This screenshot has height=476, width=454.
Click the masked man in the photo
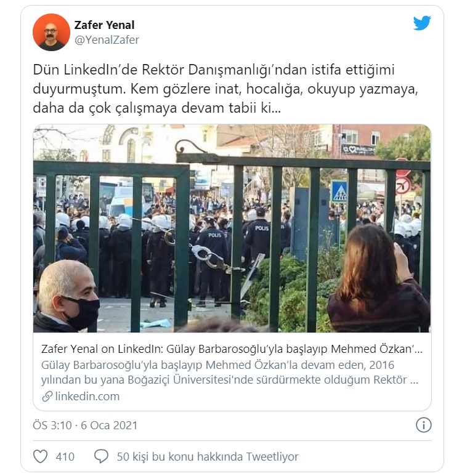point(67,296)
